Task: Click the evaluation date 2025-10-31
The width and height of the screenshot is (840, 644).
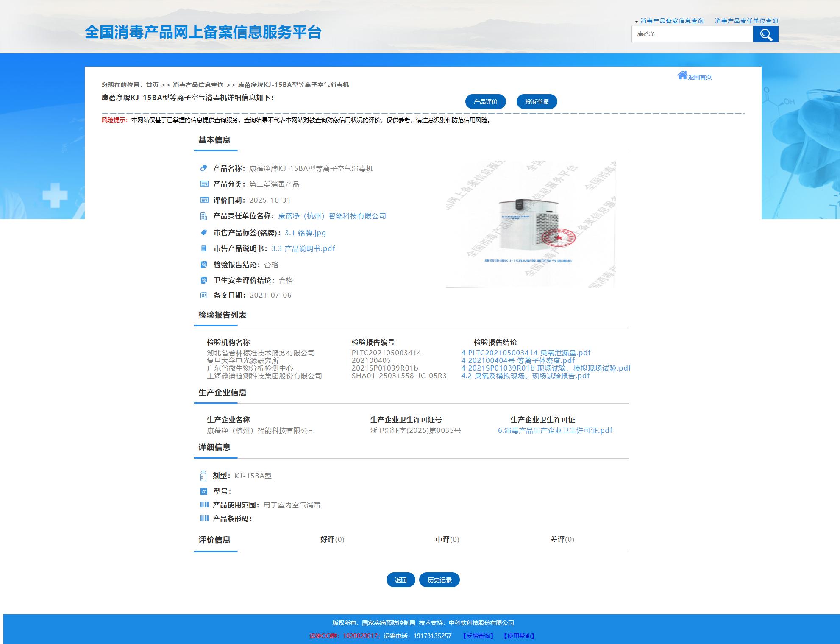Action: pyautogui.click(x=270, y=200)
